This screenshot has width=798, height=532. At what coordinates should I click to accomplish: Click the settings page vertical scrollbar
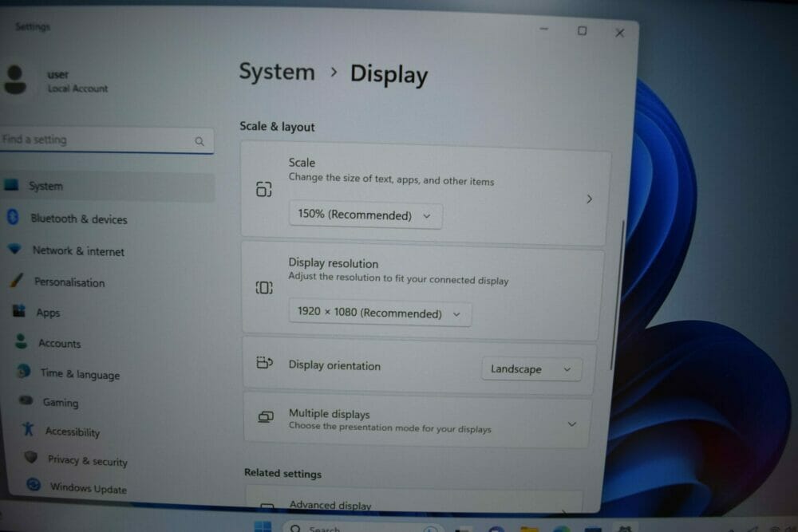[617, 295]
